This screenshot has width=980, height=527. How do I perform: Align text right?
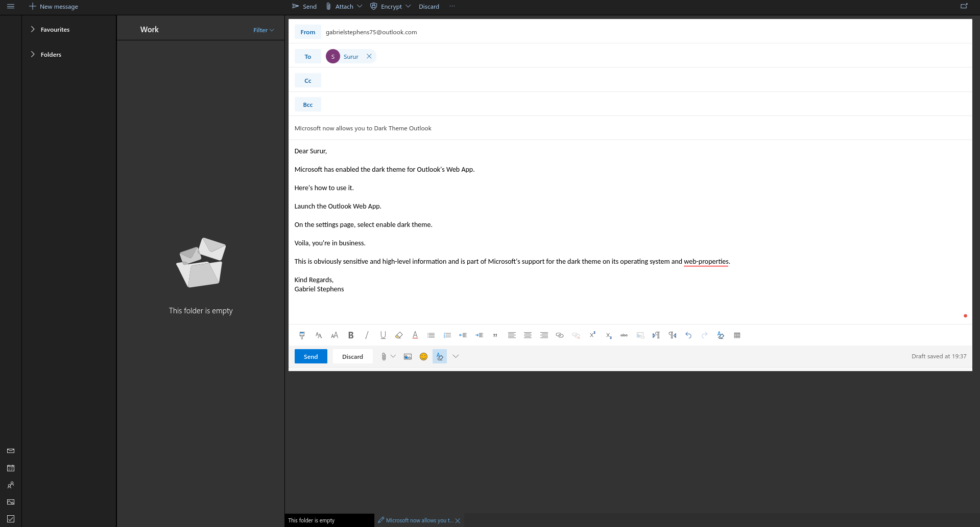point(544,335)
